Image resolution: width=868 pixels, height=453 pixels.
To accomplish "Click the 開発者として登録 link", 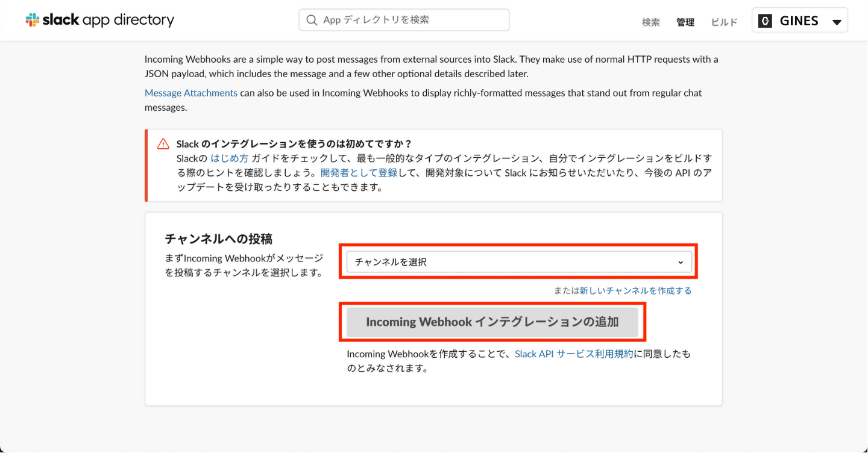I will [359, 173].
